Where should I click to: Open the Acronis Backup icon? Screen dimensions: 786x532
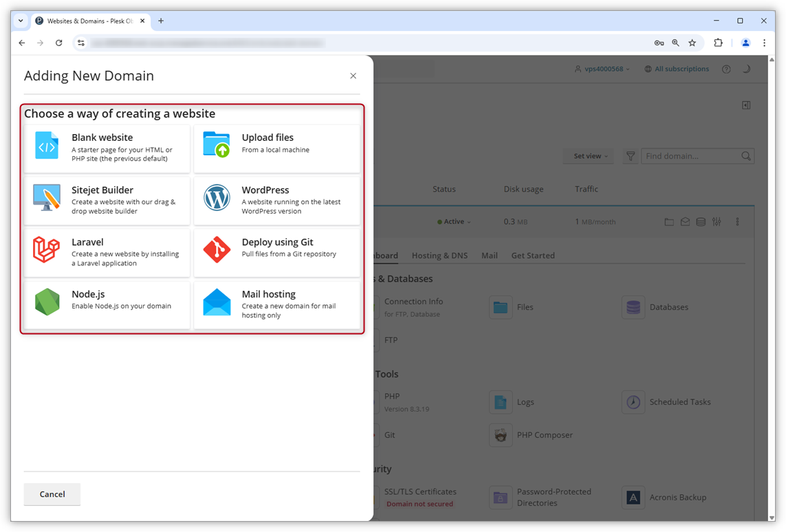coord(633,497)
